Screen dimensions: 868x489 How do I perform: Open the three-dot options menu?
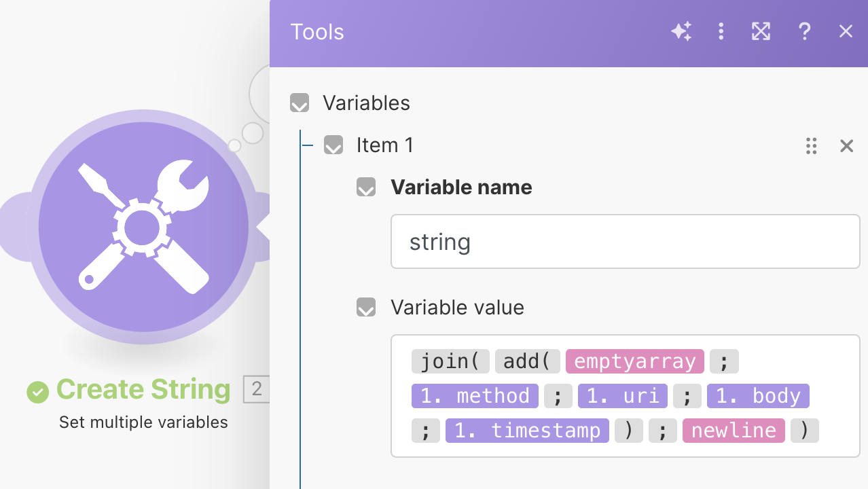pos(721,31)
